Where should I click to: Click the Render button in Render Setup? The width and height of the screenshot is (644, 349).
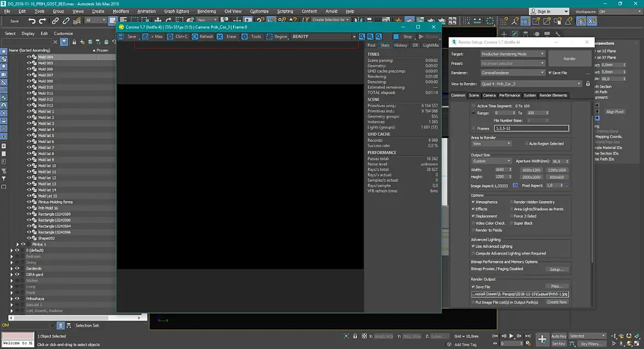(569, 59)
